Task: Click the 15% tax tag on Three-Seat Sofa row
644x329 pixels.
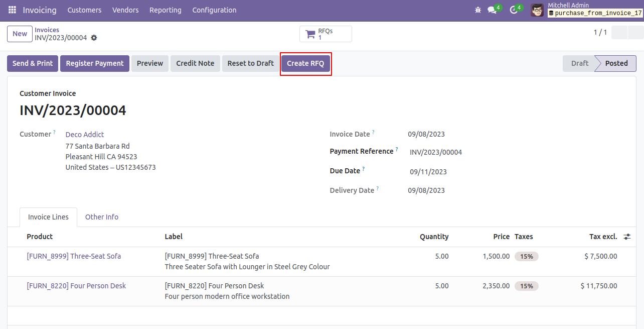Action: [x=527, y=256]
